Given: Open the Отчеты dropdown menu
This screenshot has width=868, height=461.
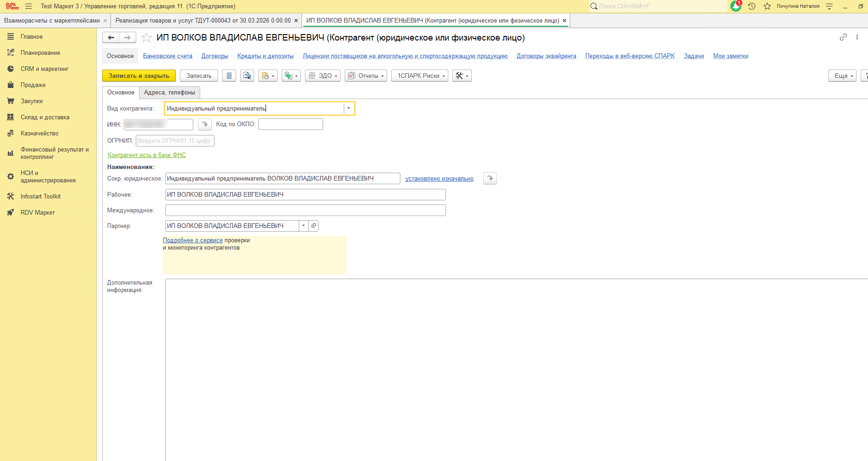Looking at the screenshot, I should (366, 76).
